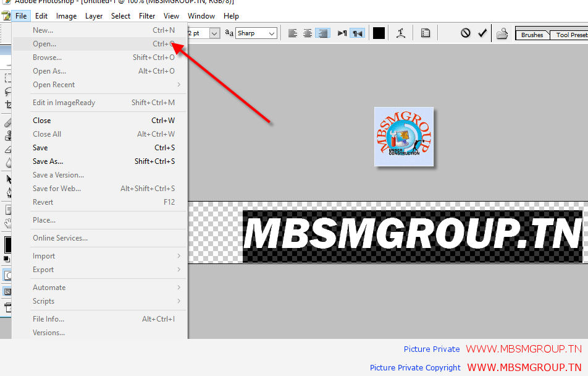This screenshot has height=376, width=588.
Task: Choose Save (Ctrl+S) from File menu
Action: point(99,148)
